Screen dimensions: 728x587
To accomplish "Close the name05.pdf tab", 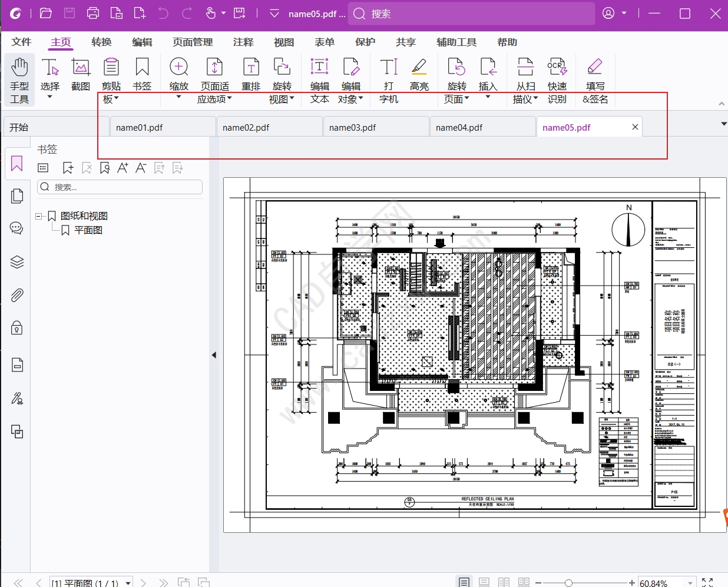I will pyautogui.click(x=635, y=127).
